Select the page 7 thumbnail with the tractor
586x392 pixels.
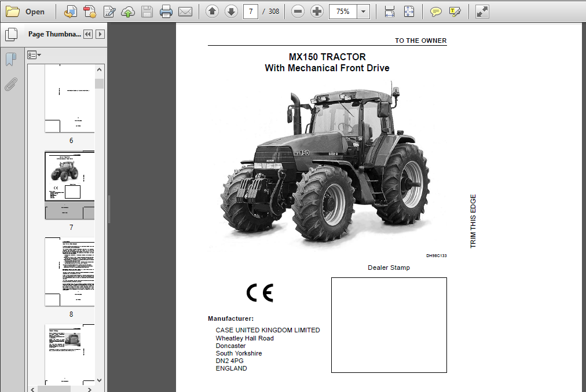click(x=69, y=185)
